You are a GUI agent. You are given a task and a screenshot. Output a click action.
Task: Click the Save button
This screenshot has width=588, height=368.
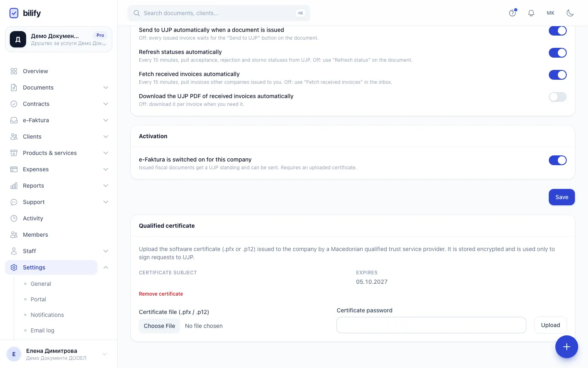click(562, 197)
